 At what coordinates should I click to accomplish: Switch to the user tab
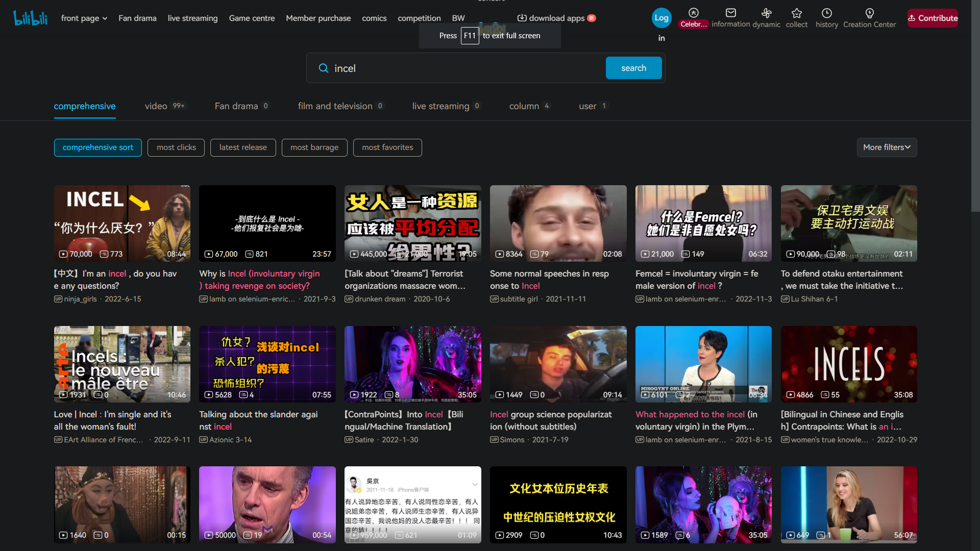593,106
